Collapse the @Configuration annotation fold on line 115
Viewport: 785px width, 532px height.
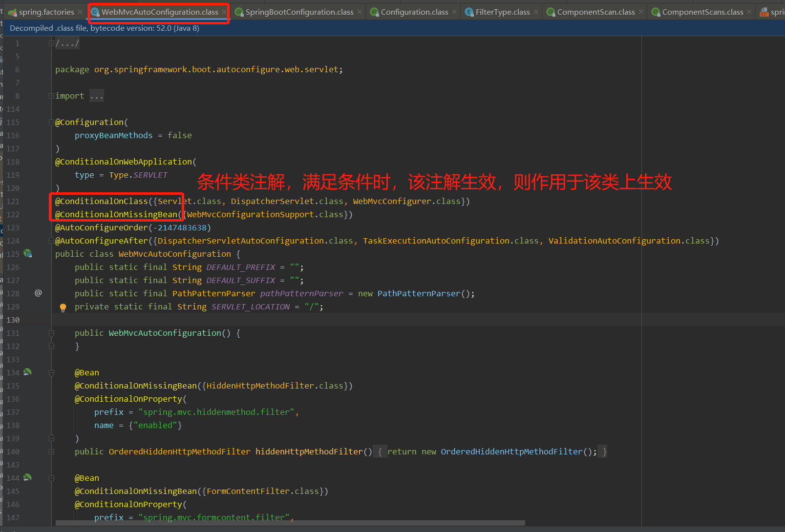[x=51, y=123]
